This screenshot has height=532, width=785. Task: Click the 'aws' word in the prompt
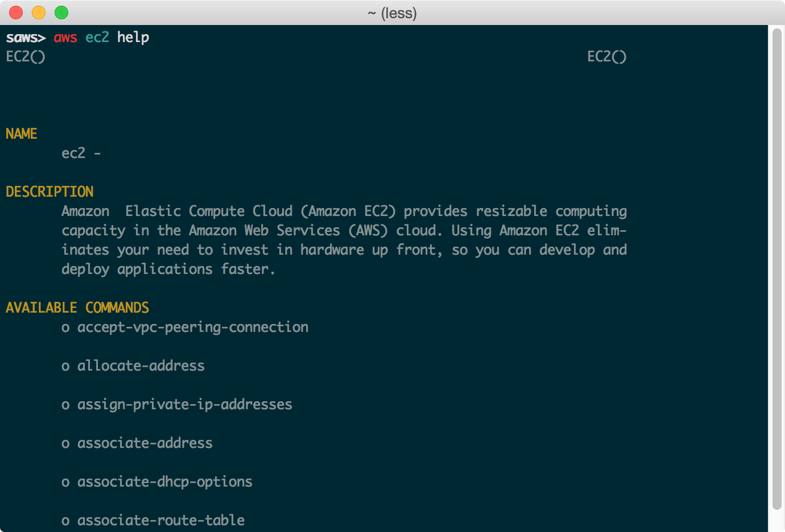[65, 38]
